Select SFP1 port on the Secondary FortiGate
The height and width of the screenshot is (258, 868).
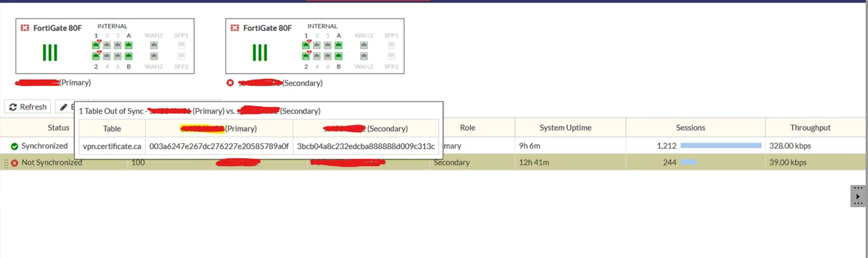click(391, 46)
